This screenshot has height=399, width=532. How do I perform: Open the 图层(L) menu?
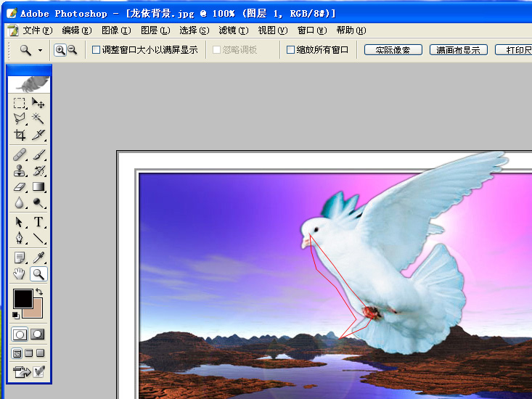[x=155, y=30]
